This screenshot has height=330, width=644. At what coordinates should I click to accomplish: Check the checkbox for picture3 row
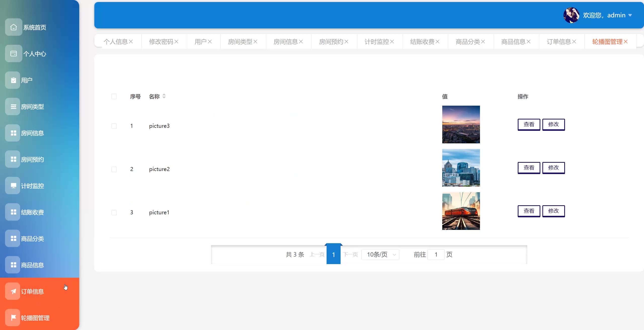[114, 126]
